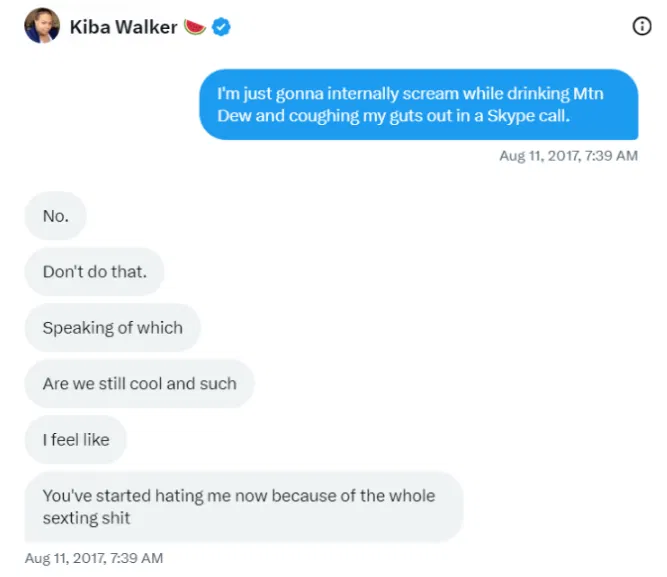Select the "No." message bubble
The width and height of the screenshot is (667, 577).
tap(56, 216)
